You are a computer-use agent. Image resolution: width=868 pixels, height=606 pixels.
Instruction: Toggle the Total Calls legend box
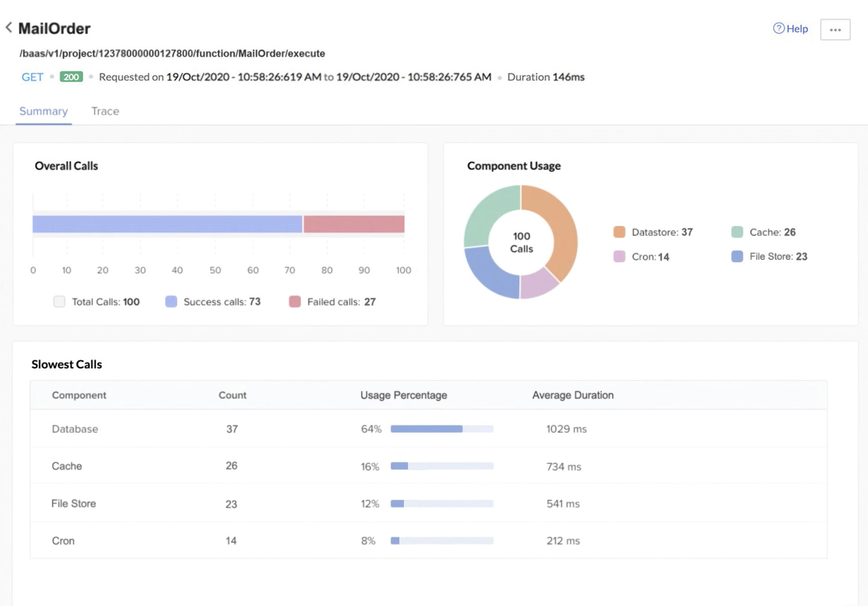(59, 302)
